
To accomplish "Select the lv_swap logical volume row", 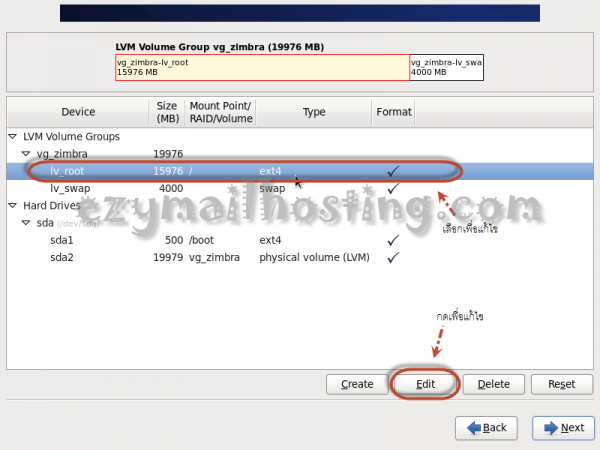I will click(300, 188).
